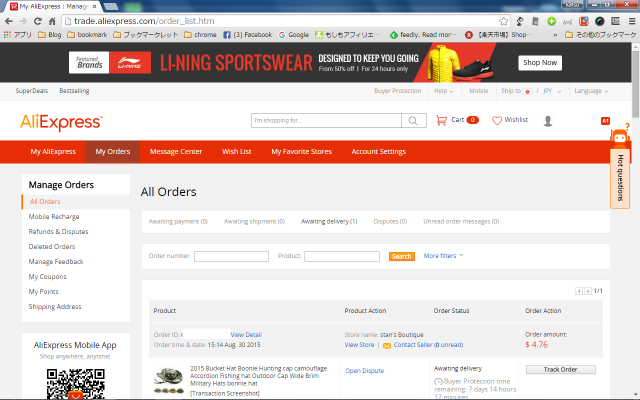640x400 pixels.
Task: Bookmark this page with star icon
Action: (504, 21)
